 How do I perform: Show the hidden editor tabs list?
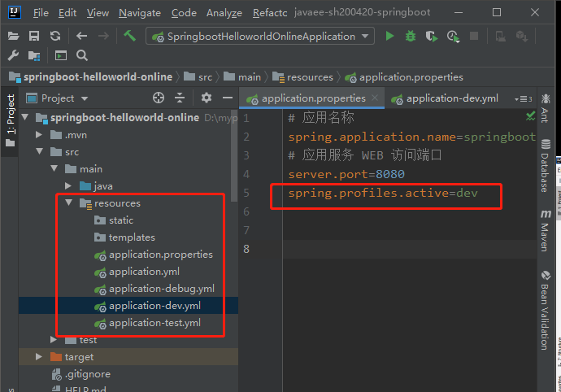(x=523, y=98)
